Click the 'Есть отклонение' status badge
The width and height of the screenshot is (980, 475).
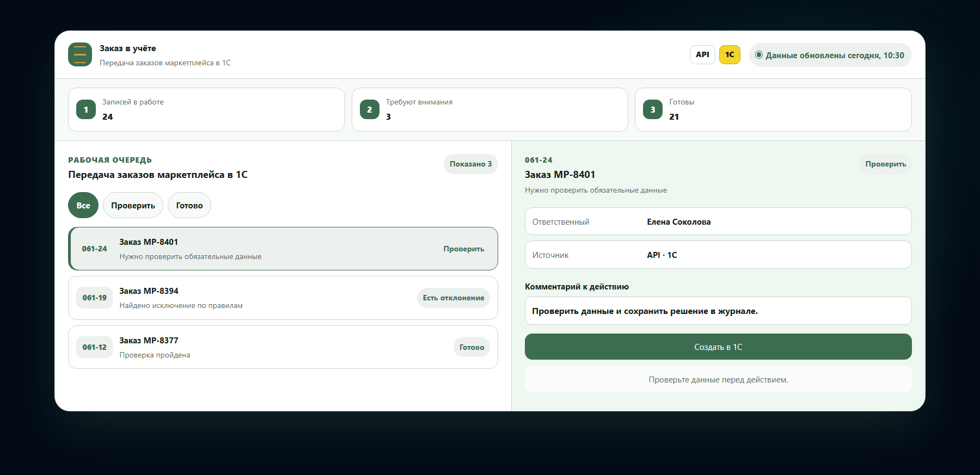click(x=454, y=298)
